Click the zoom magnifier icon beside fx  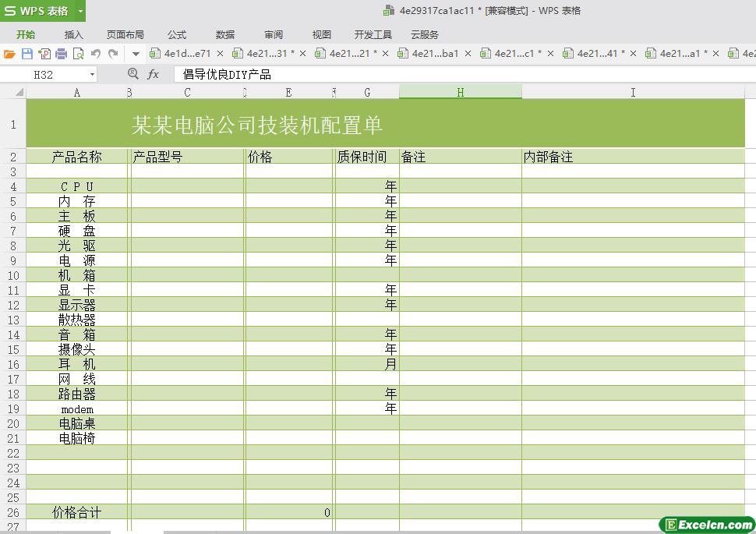pyautogui.click(x=133, y=74)
